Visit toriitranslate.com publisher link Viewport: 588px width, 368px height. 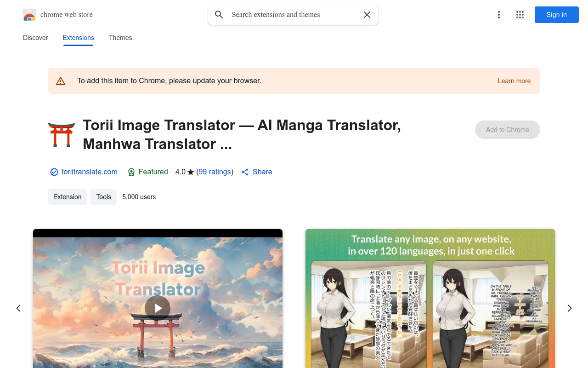click(x=89, y=172)
